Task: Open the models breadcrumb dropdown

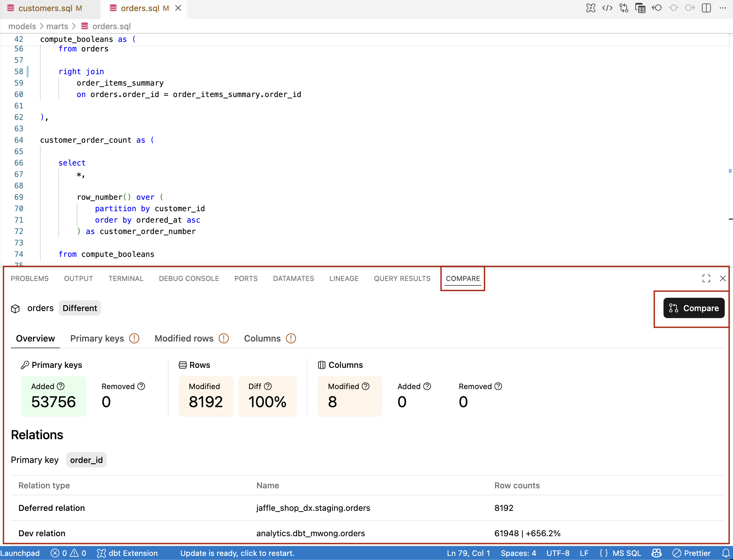Action: (22, 26)
